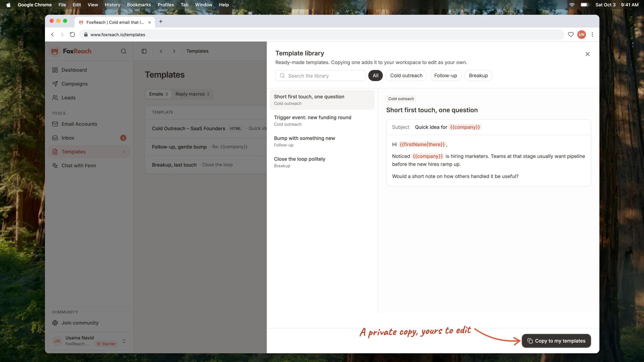Click Join community in the sidebar

click(x=89, y=323)
